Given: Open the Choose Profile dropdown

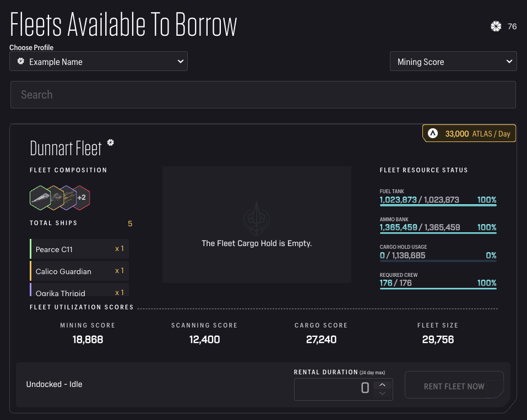Looking at the screenshot, I should coord(99,61).
